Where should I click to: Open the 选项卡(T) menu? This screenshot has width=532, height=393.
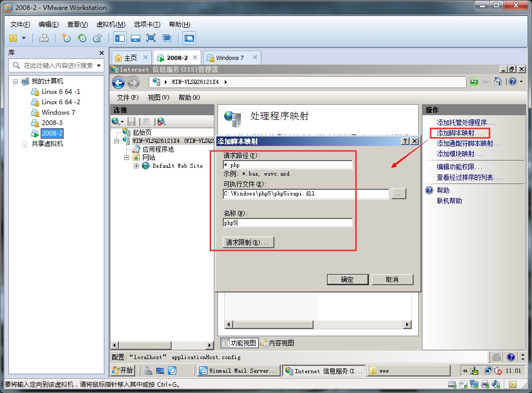tap(147, 24)
